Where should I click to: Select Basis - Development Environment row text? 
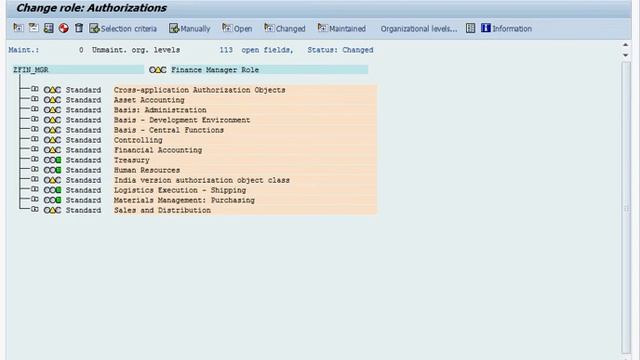point(182,120)
